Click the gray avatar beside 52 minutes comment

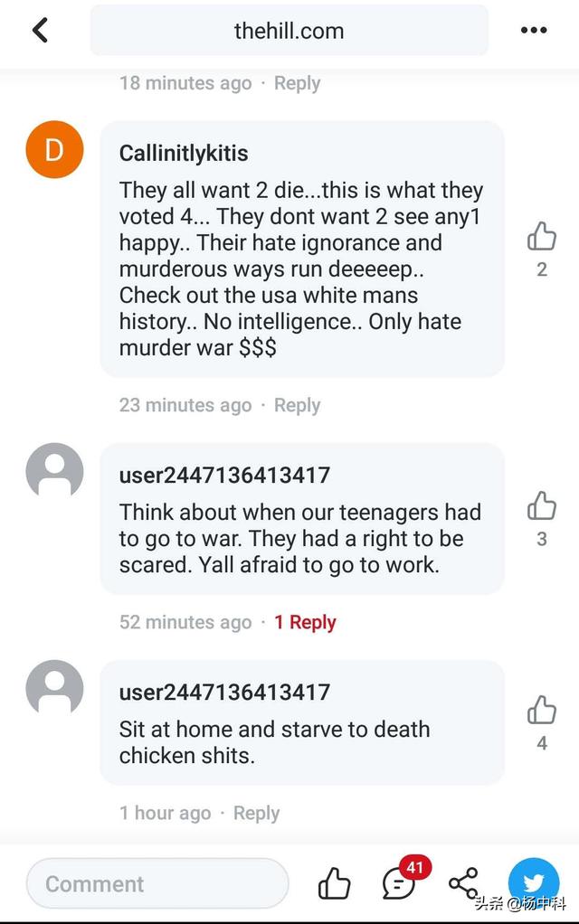click(x=54, y=471)
